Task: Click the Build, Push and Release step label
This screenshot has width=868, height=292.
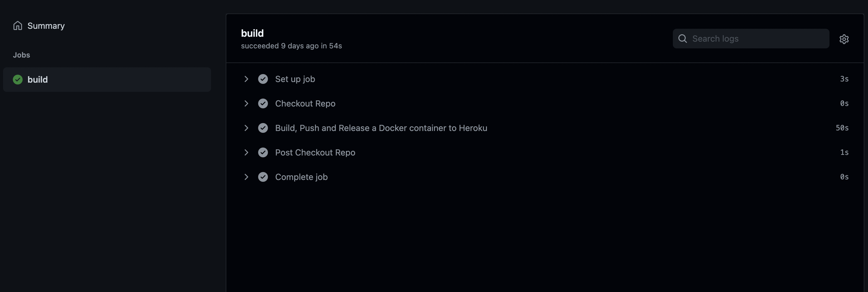Action: coord(381,128)
